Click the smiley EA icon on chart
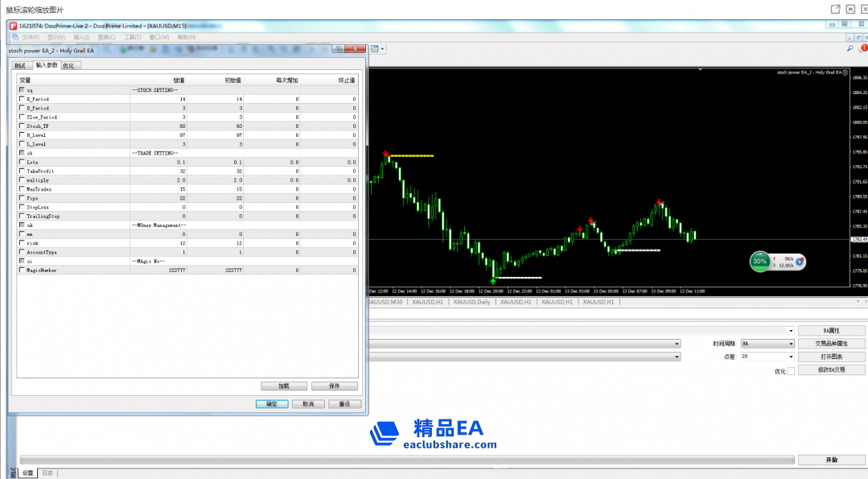This screenshot has height=479, width=868. click(845, 72)
